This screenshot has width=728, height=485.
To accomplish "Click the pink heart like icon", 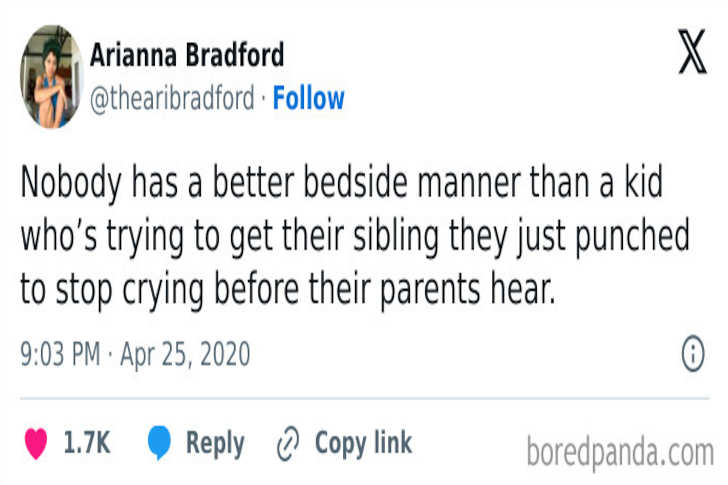I will [36, 443].
